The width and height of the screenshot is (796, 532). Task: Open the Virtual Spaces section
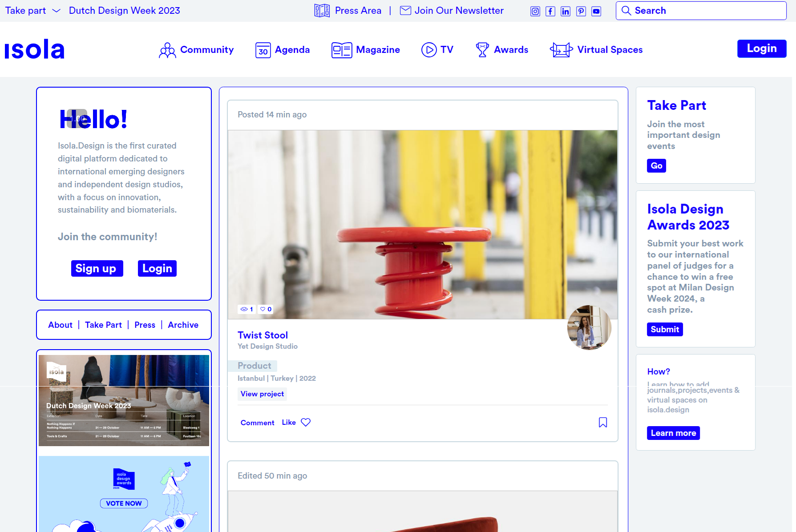pos(596,50)
